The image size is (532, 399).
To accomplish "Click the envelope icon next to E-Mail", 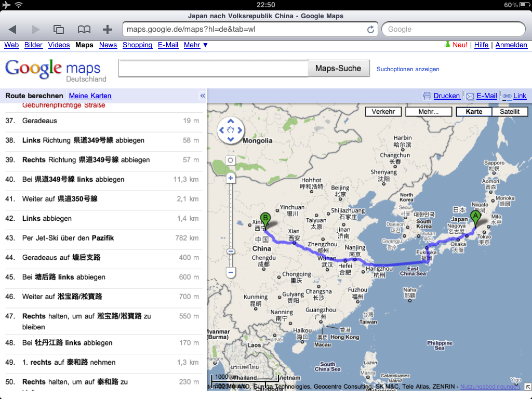I will point(470,96).
